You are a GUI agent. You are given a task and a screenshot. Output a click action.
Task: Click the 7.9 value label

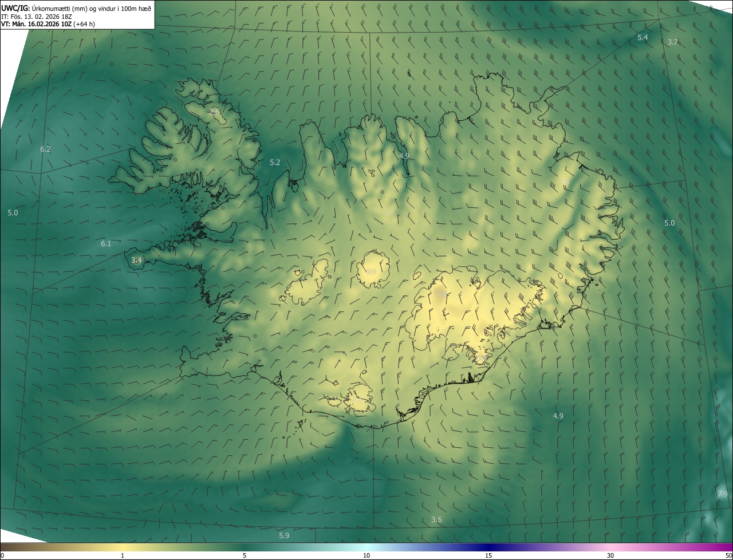[723, 494]
